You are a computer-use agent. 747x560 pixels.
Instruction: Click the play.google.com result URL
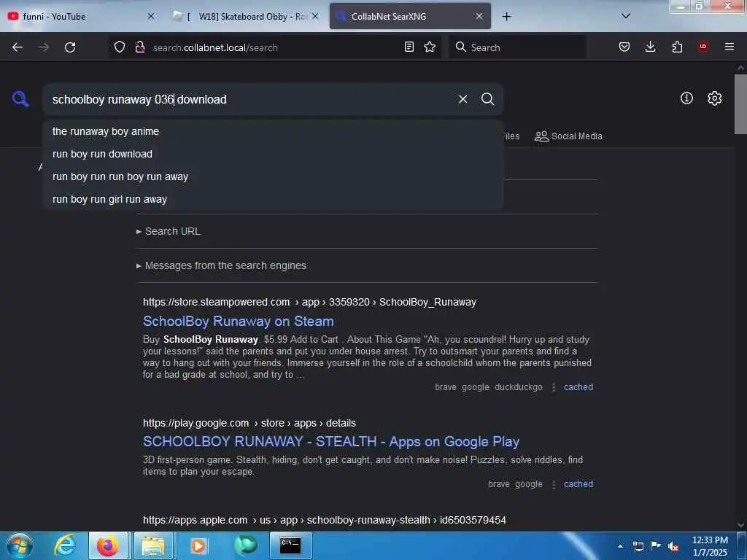249,424
